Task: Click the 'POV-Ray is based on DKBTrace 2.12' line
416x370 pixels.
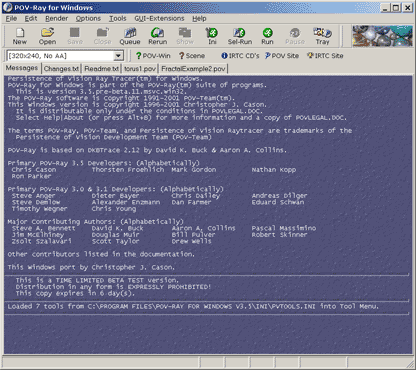Action: [147, 150]
